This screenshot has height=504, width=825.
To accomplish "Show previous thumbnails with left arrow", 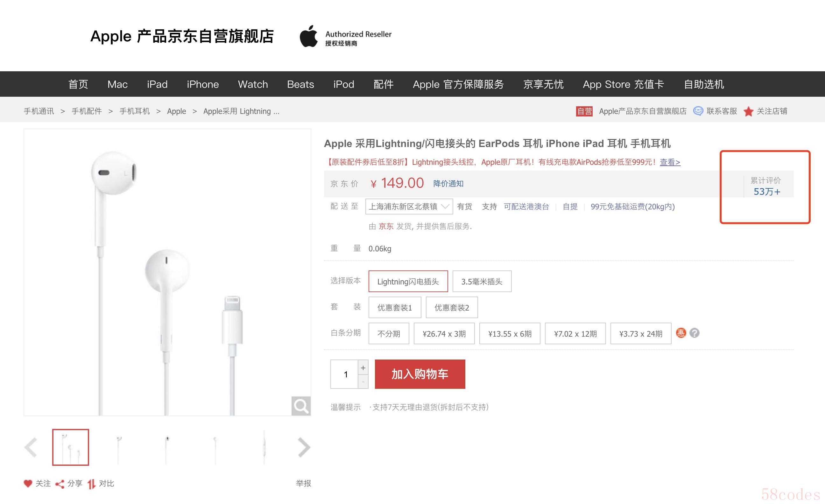I will [x=31, y=447].
